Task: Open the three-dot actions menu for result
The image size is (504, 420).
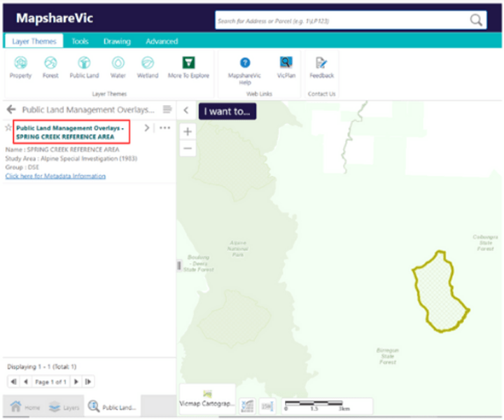Action: (164, 128)
